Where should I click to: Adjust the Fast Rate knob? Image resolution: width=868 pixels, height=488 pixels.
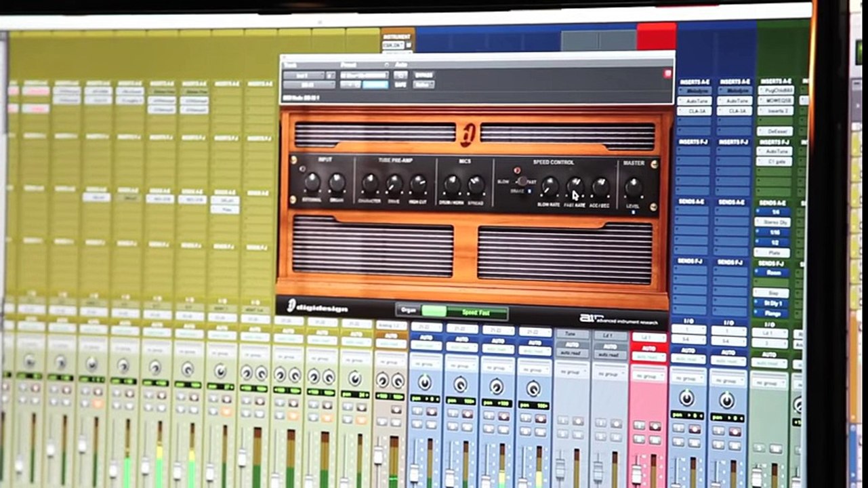pyautogui.click(x=575, y=187)
